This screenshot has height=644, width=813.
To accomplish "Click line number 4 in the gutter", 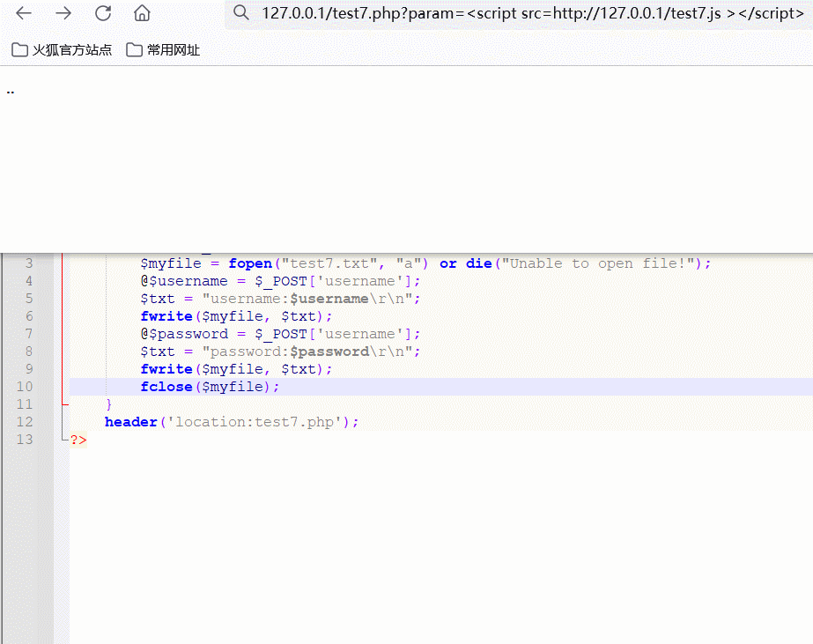I will click(x=29, y=281).
